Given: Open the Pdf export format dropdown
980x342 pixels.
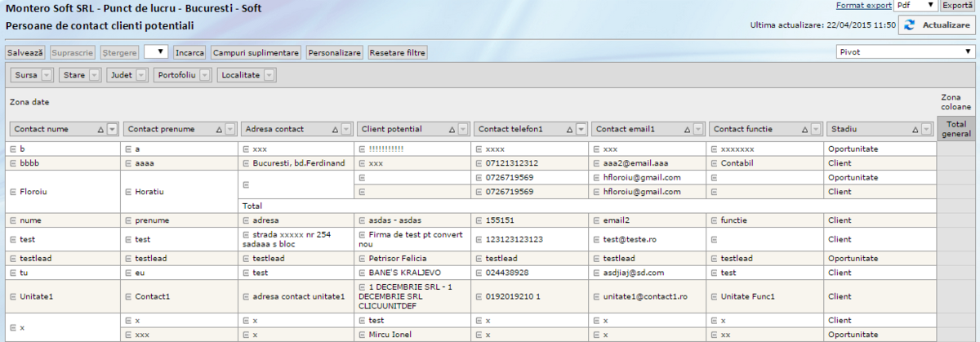Looking at the screenshot, I should click(915, 6).
